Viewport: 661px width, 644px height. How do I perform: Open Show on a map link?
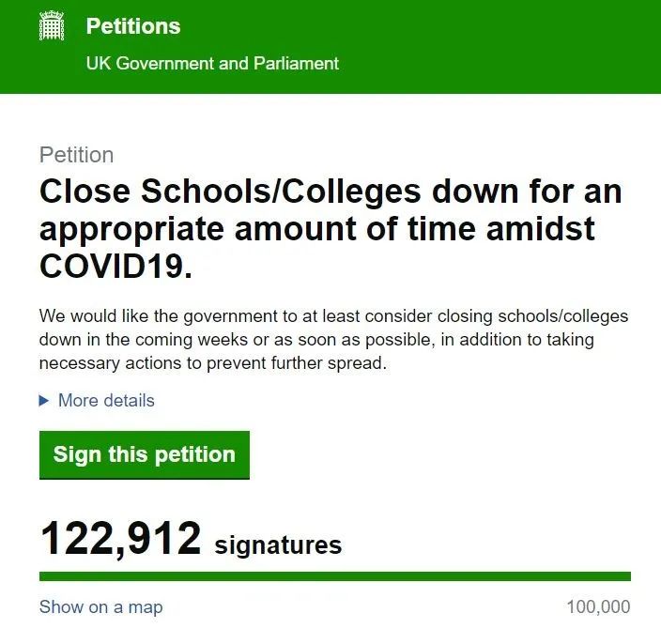[x=100, y=606]
